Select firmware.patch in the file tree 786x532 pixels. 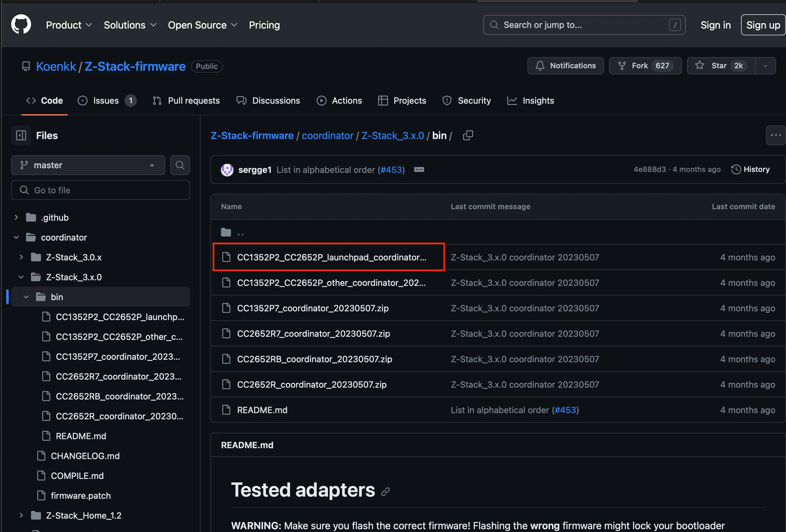point(80,496)
